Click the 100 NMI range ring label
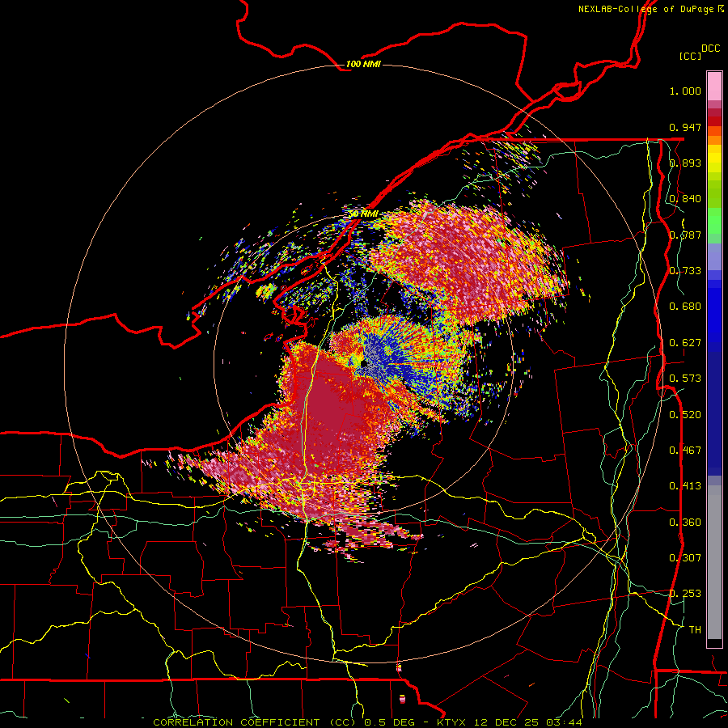The width and height of the screenshot is (728, 728). (x=363, y=64)
